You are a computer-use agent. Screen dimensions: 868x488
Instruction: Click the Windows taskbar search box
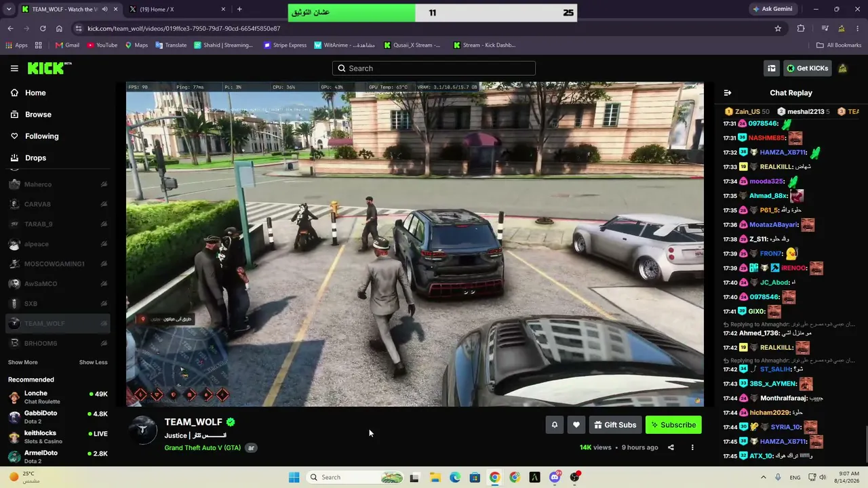(x=355, y=477)
